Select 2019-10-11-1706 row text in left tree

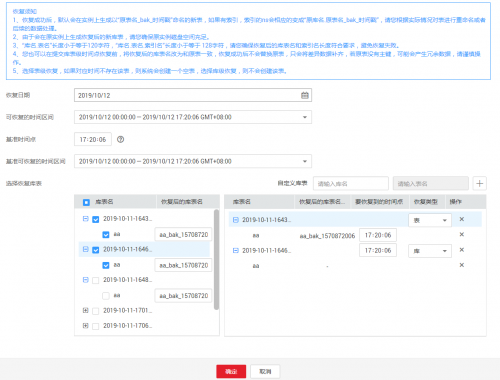coord(127,326)
